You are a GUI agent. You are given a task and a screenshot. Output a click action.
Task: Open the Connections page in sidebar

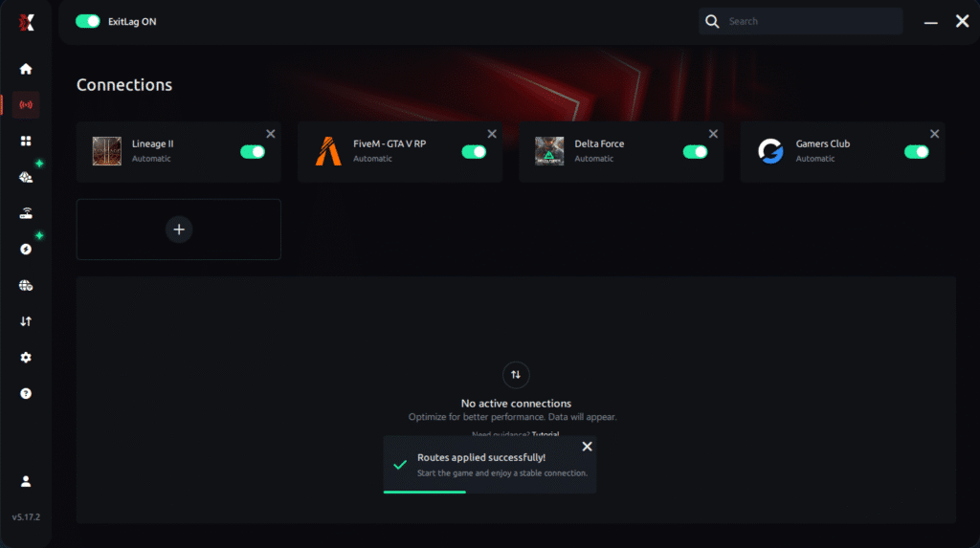26,105
